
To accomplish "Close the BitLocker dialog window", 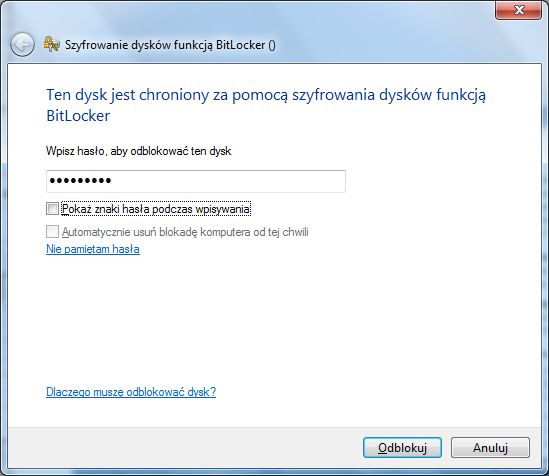I will coord(519,10).
